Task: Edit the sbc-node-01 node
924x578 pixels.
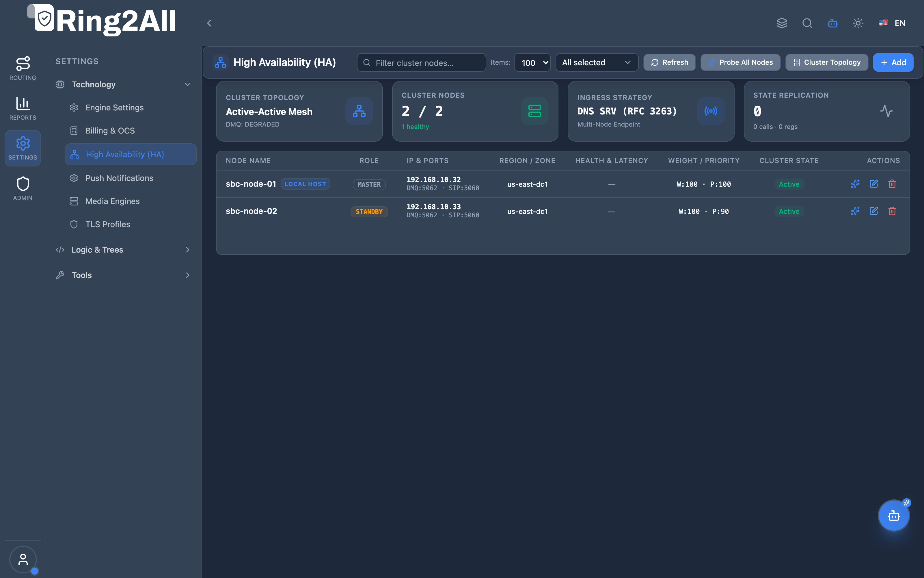Action: [x=873, y=184]
